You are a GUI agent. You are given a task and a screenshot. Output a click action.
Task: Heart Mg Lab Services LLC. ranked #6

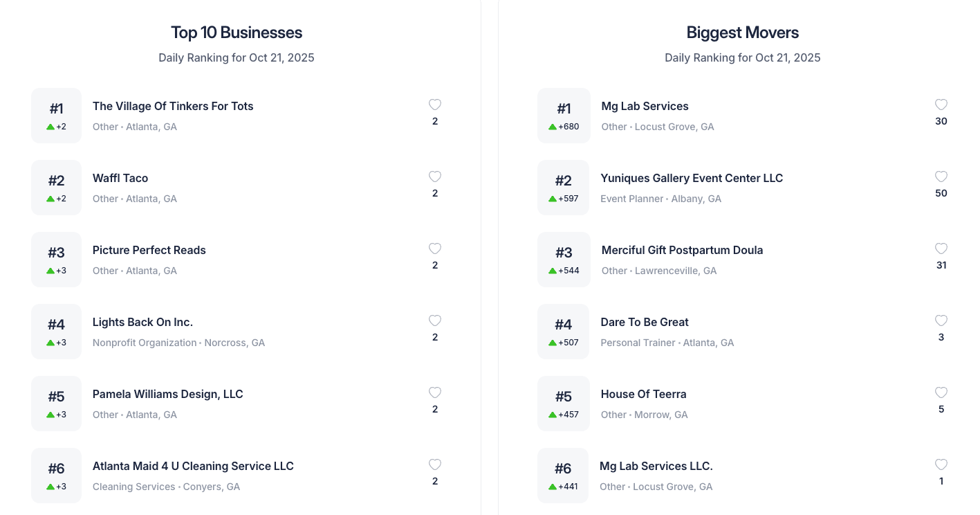tap(941, 465)
